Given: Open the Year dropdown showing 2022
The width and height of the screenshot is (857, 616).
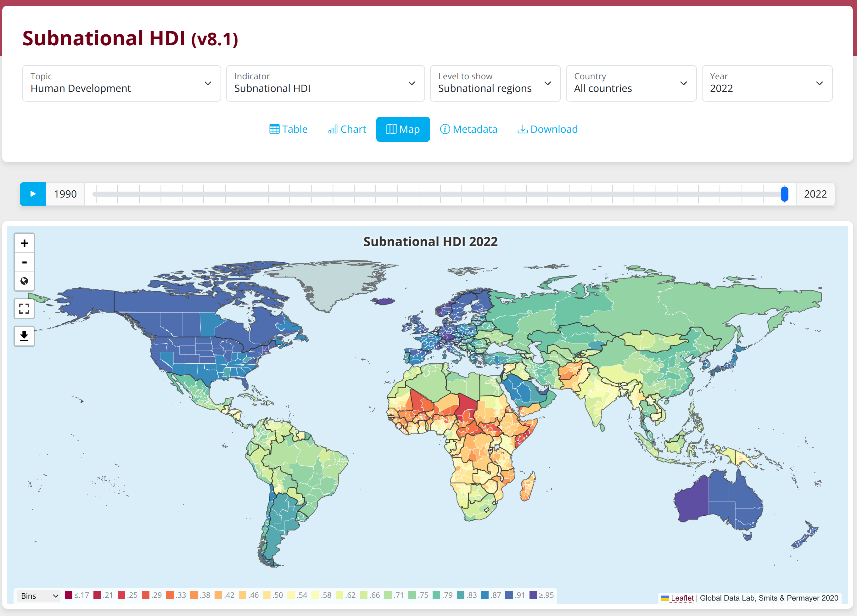Looking at the screenshot, I should click(767, 83).
